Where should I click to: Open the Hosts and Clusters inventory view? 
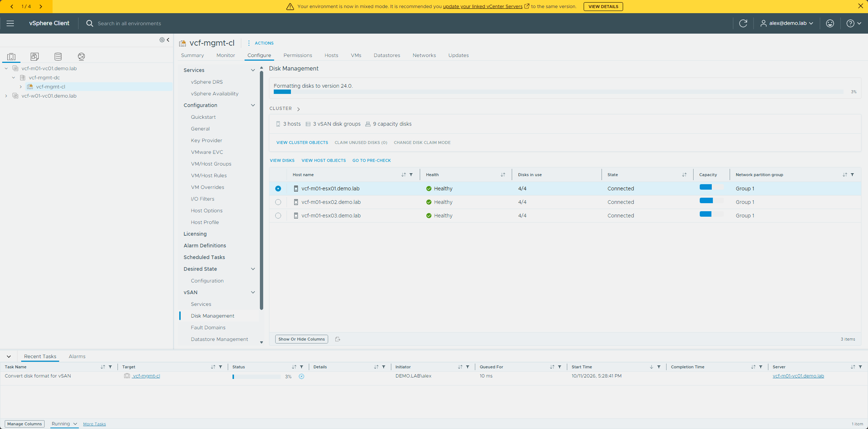11,56
